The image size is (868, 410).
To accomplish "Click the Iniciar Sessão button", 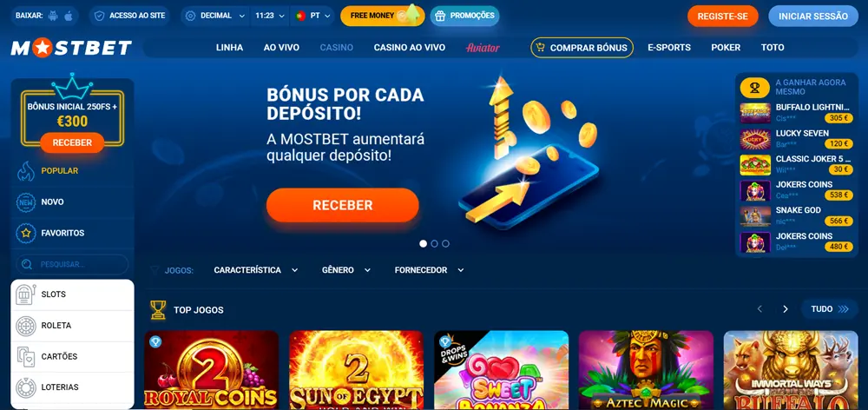I will point(813,16).
